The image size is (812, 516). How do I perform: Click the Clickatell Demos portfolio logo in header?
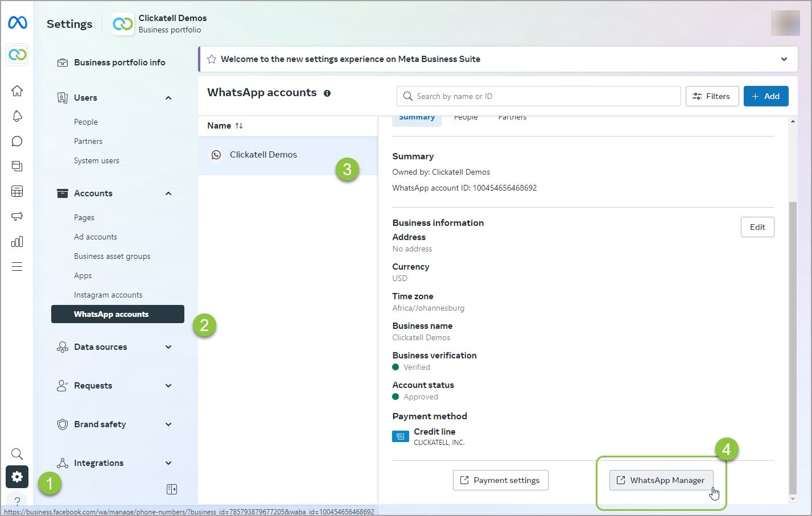(123, 24)
